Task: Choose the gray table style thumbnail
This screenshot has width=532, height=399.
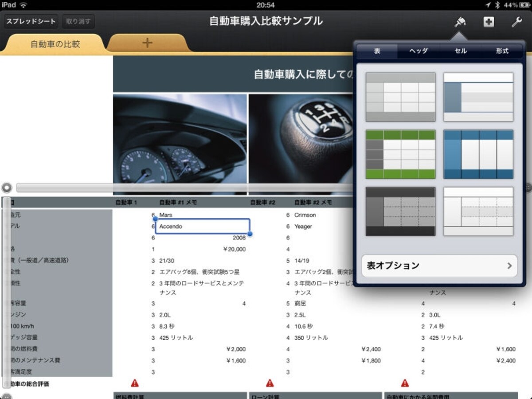Action: click(x=400, y=97)
